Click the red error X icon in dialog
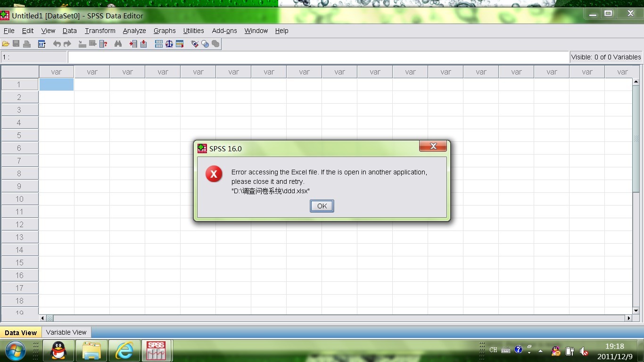The width and height of the screenshot is (644, 362). tap(214, 174)
